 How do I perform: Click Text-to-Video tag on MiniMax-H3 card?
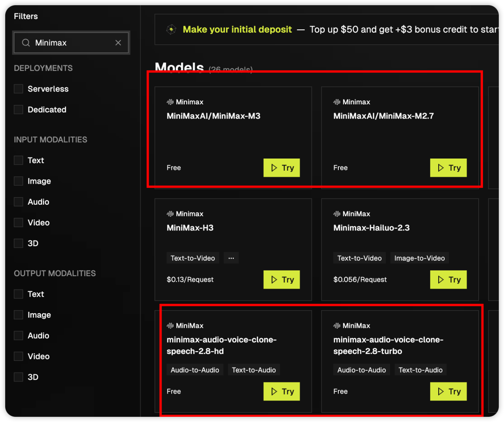coord(193,258)
